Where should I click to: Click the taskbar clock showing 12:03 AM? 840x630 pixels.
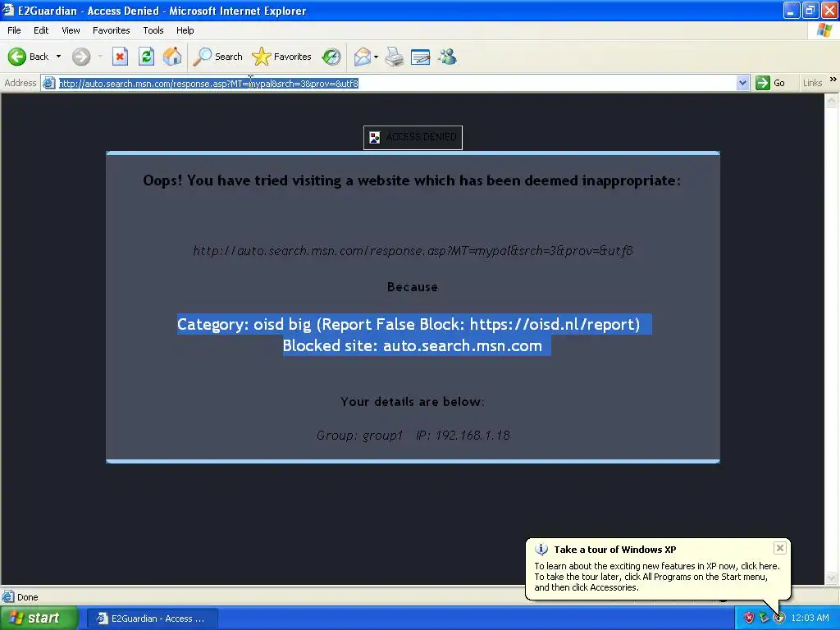[810, 619]
